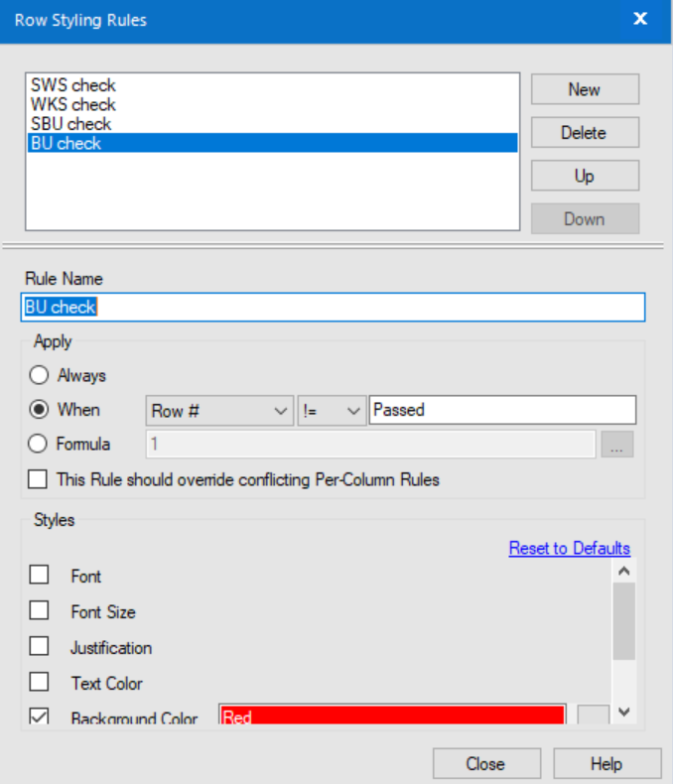Open the != operator dropdown
673x784 pixels.
coord(332,410)
